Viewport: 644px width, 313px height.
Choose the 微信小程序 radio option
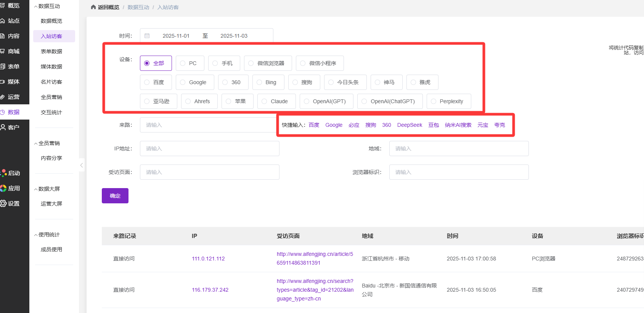303,63
